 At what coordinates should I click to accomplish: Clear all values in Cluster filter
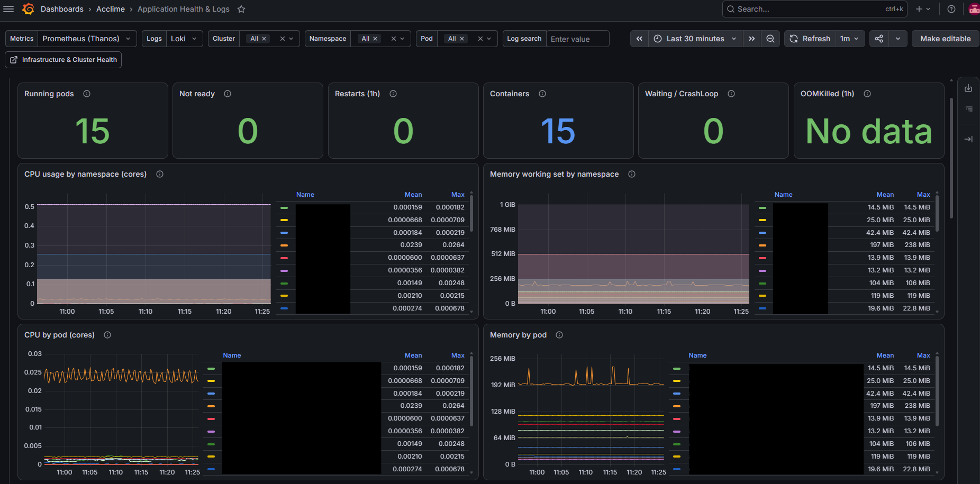[282, 39]
